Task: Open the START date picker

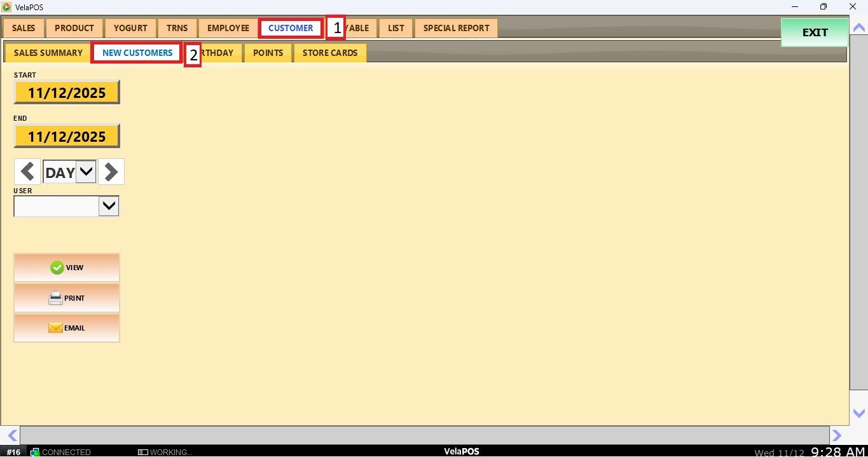Action: click(67, 93)
